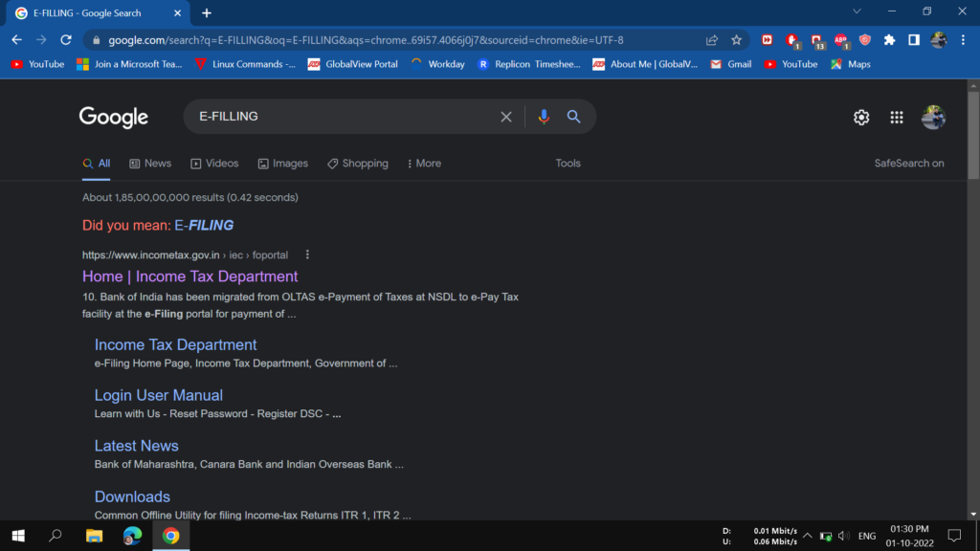Open Chrome profile avatar in toolbar
The height and width of the screenshot is (551, 980).
939,40
